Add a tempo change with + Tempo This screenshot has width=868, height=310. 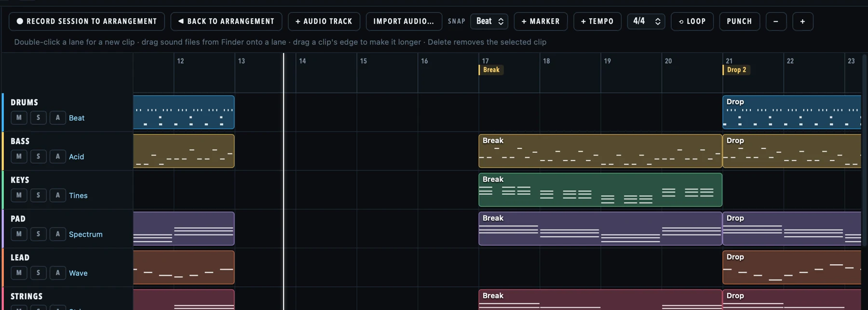[x=597, y=21]
